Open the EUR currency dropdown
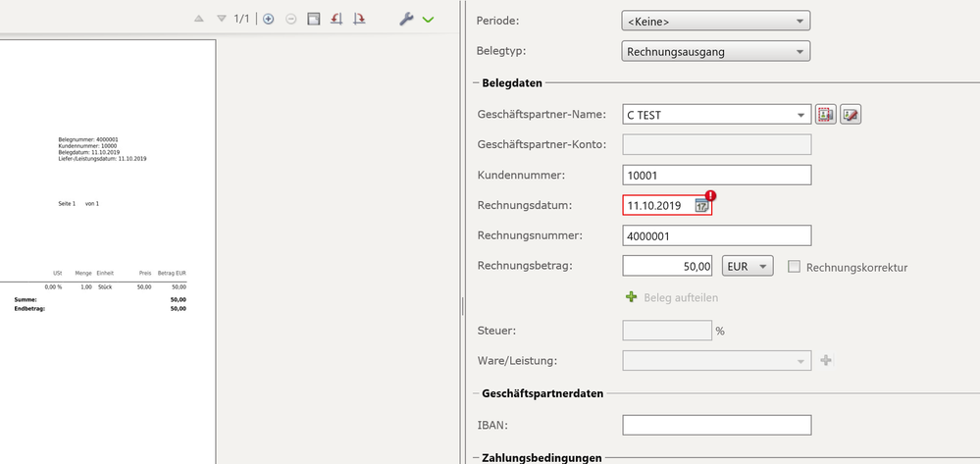 pos(748,267)
